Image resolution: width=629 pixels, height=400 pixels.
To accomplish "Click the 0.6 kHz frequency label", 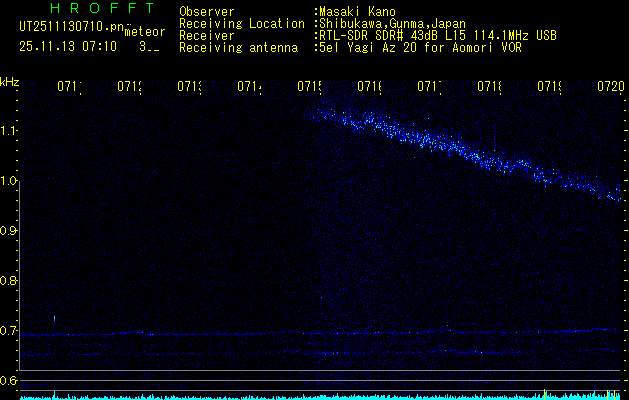I will pos(10,381).
